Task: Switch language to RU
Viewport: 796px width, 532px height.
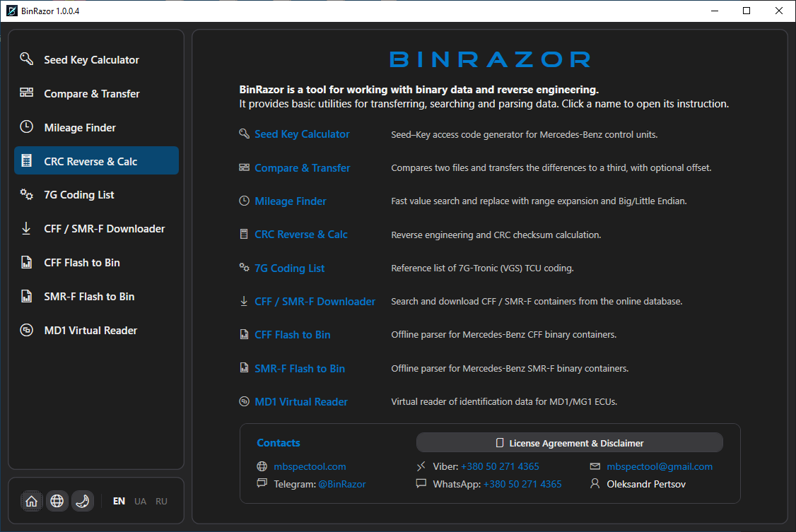Action: point(161,501)
